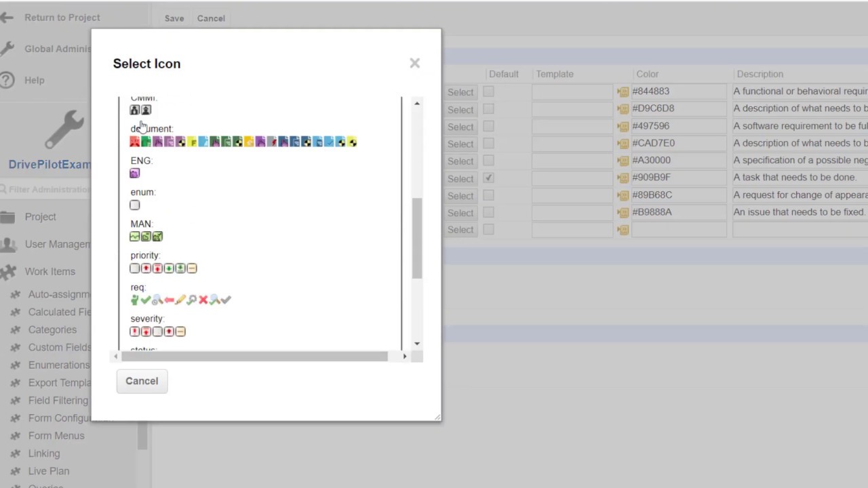Open Linking in sidebar
Screen dimensions: 868x488
pyautogui.click(x=44, y=453)
